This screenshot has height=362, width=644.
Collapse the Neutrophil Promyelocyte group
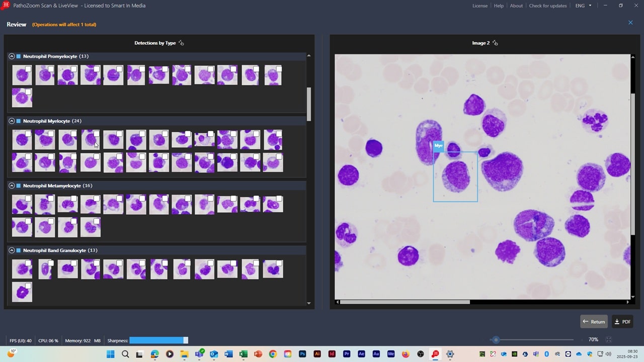point(12,56)
